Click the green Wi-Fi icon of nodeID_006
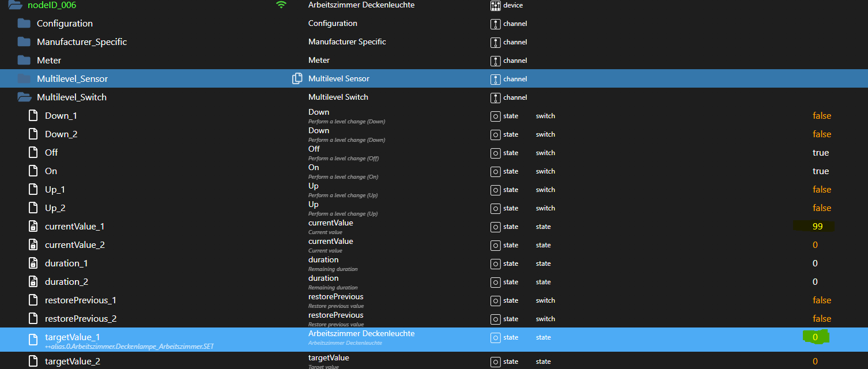 [281, 5]
